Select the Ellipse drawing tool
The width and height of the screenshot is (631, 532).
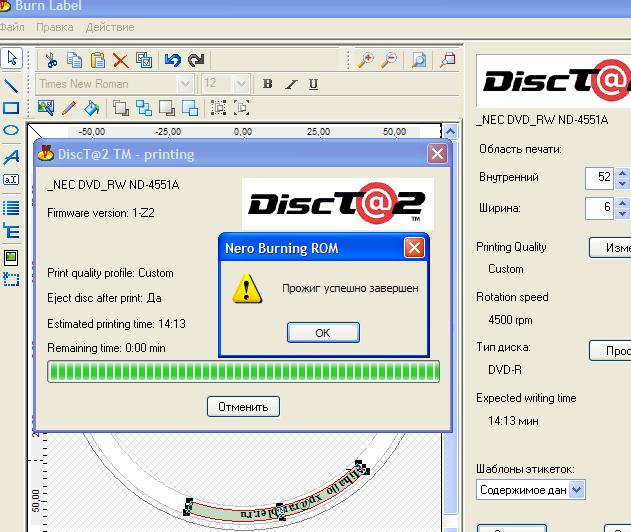point(11,131)
